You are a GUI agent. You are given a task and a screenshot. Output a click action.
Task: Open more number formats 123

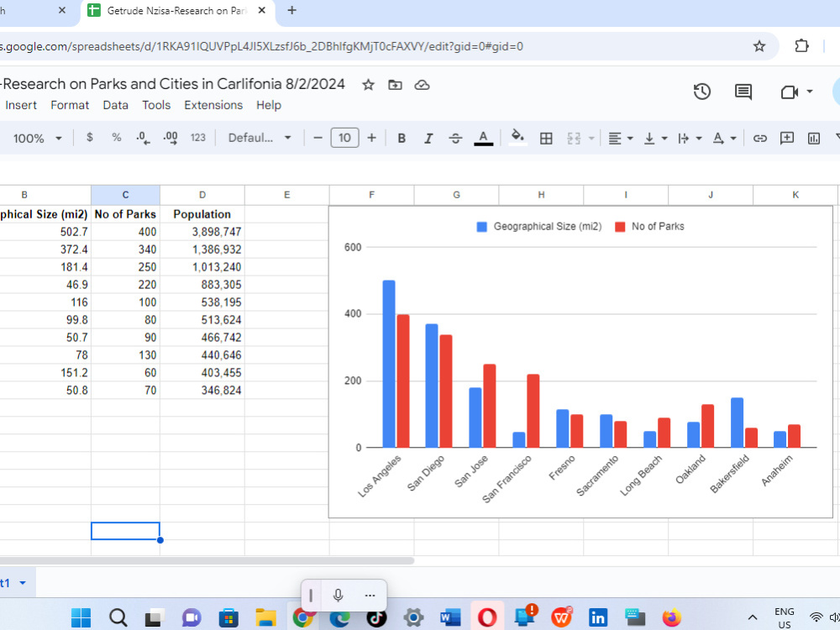[x=197, y=138]
